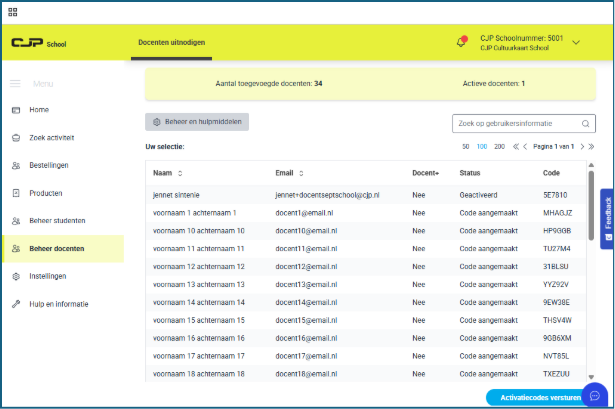Click docent13@email.nl cell
This screenshot has width=615, height=409.
pos(306,285)
